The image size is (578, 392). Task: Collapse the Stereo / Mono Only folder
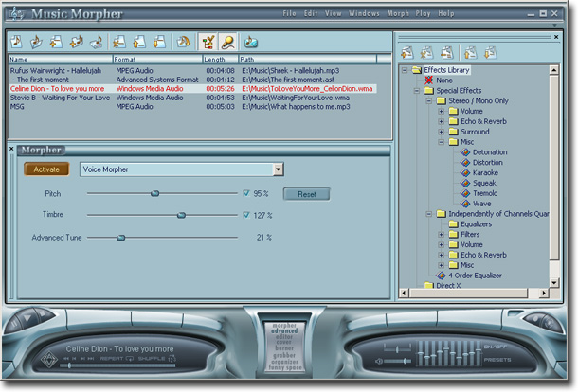pyautogui.click(x=428, y=100)
